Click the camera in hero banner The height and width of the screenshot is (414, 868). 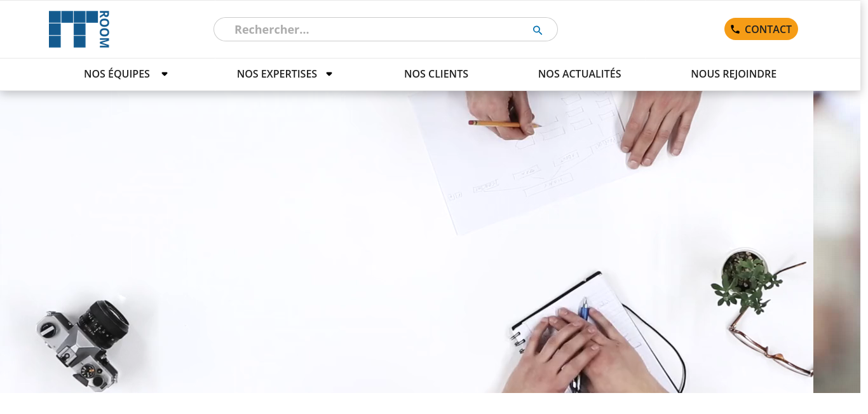[x=83, y=345]
